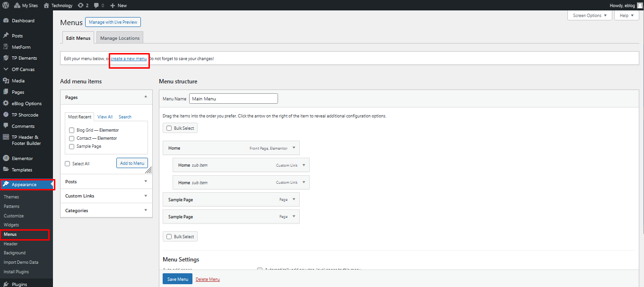Open the Media library icon
The width and height of the screenshot is (644, 287).
(x=6, y=81)
